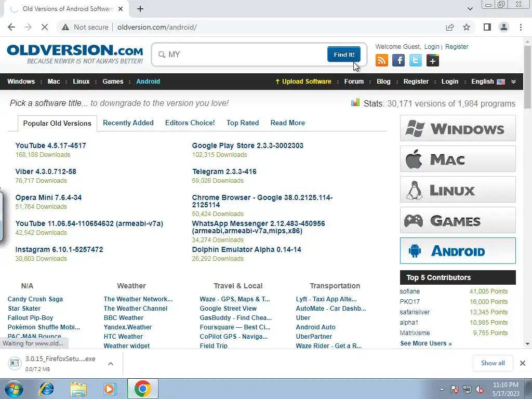Close the Old Versions tab
Image resolution: width=532 pixels, height=399 pixels.
[x=121, y=9]
